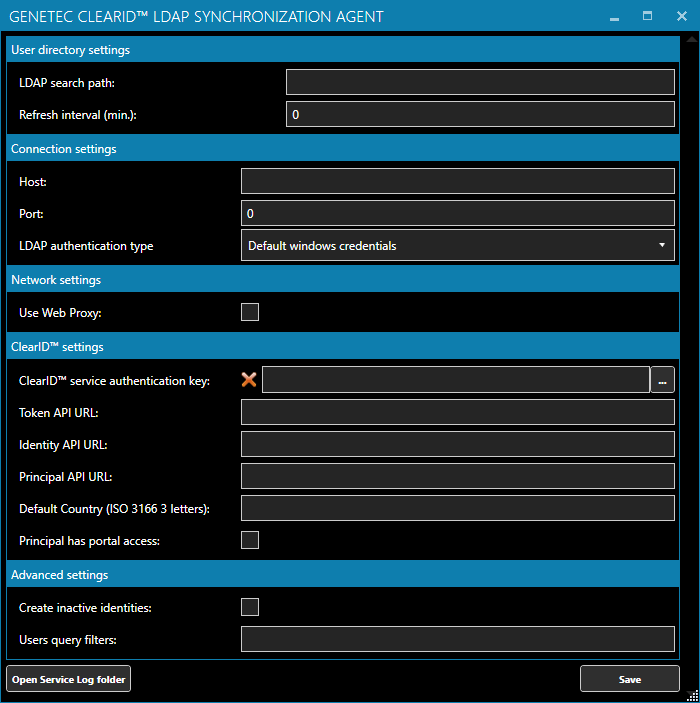
Task: Click the Default Country input field
Action: (457, 508)
